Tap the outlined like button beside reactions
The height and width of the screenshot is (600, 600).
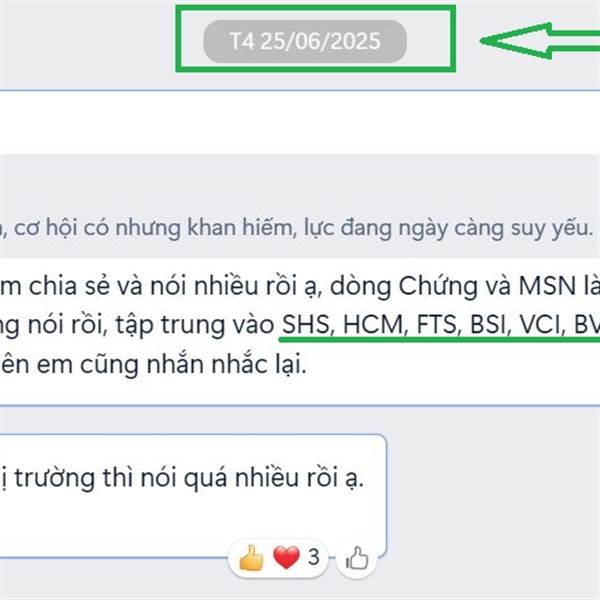coord(357,558)
